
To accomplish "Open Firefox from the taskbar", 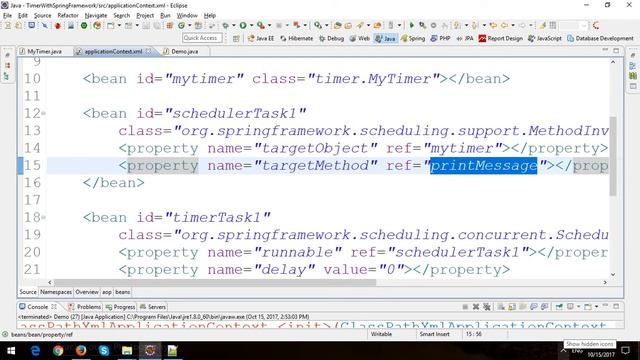I will (x=81, y=351).
